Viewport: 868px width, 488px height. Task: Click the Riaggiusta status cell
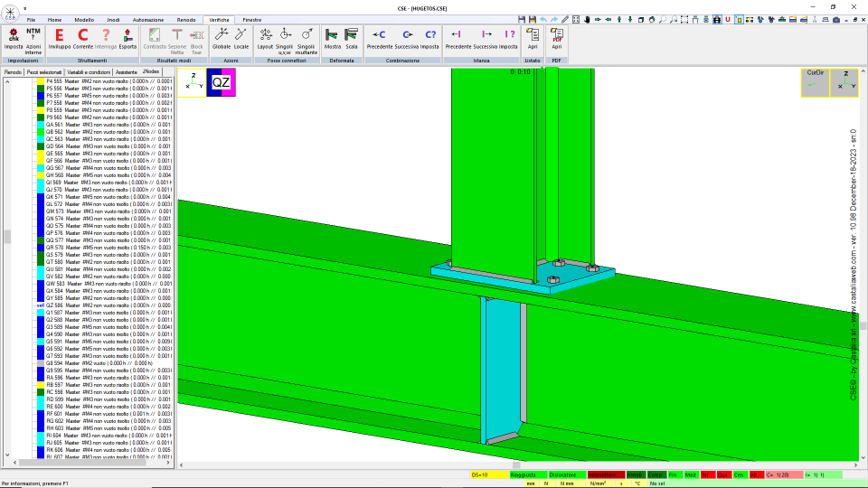tap(528, 474)
